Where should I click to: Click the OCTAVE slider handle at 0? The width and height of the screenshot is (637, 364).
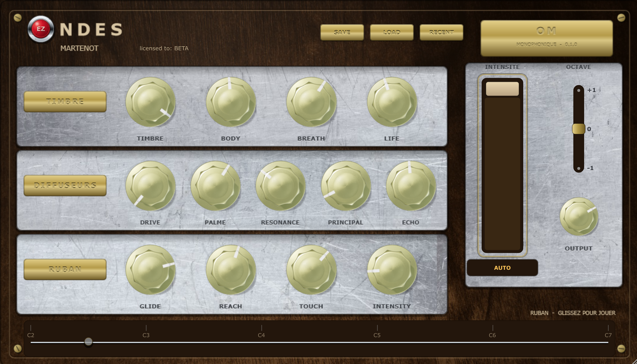(x=578, y=129)
